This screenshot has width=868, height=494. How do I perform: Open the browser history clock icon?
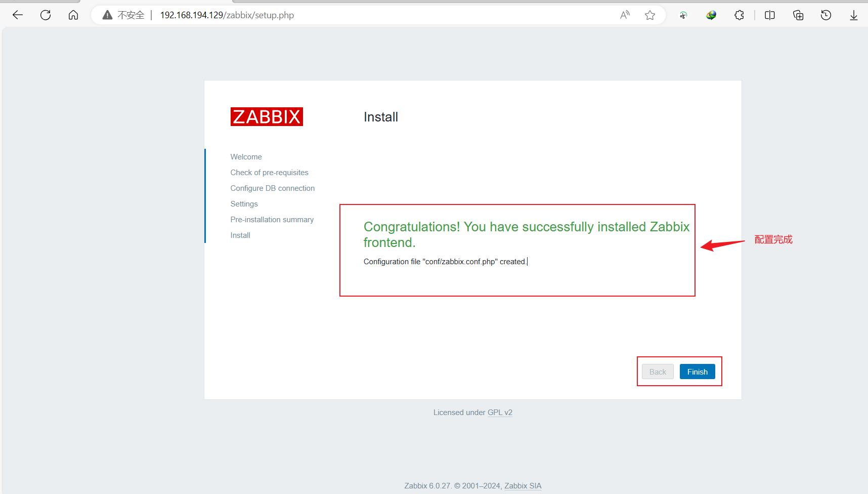click(826, 15)
